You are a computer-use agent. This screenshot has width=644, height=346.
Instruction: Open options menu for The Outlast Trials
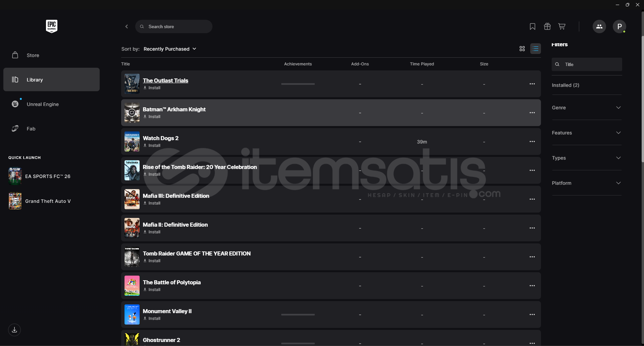532,84
